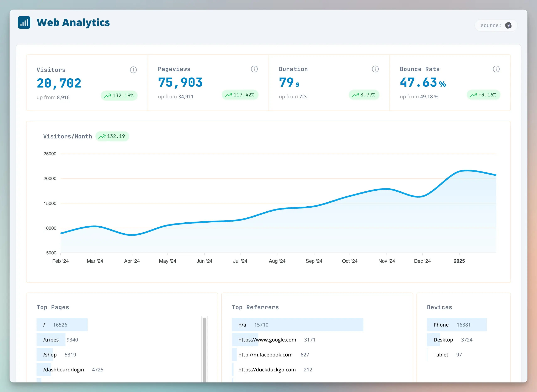Click the trend arrow in Visitors 132.19% badge
Image resolution: width=537 pixels, height=392 pixels.
[107, 96]
